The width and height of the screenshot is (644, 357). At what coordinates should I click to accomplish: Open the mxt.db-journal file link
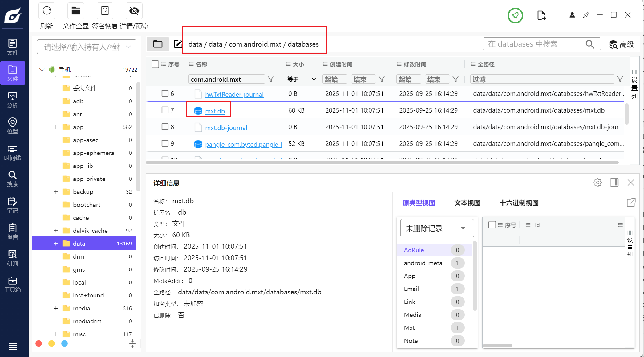226,128
